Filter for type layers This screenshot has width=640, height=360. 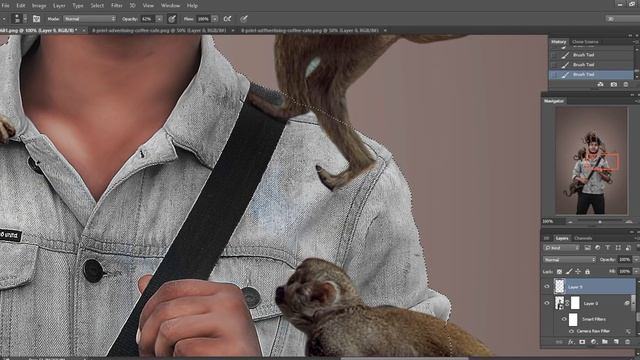[608, 248]
